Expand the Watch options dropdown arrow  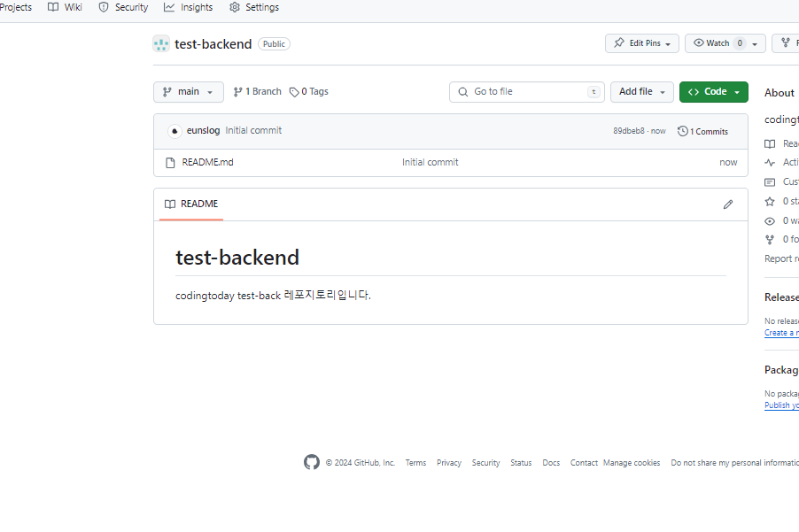tap(756, 43)
